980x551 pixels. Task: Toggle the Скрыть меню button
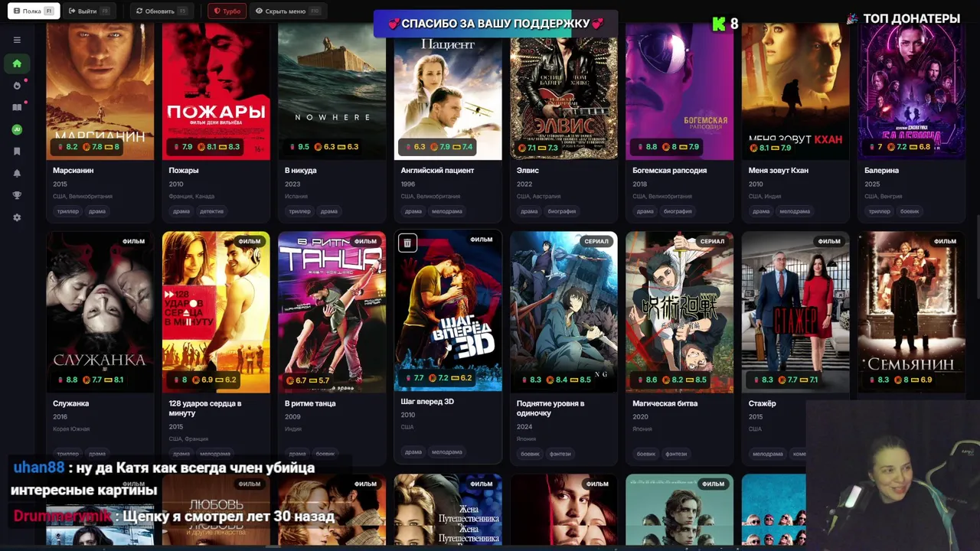coord(288,11)
